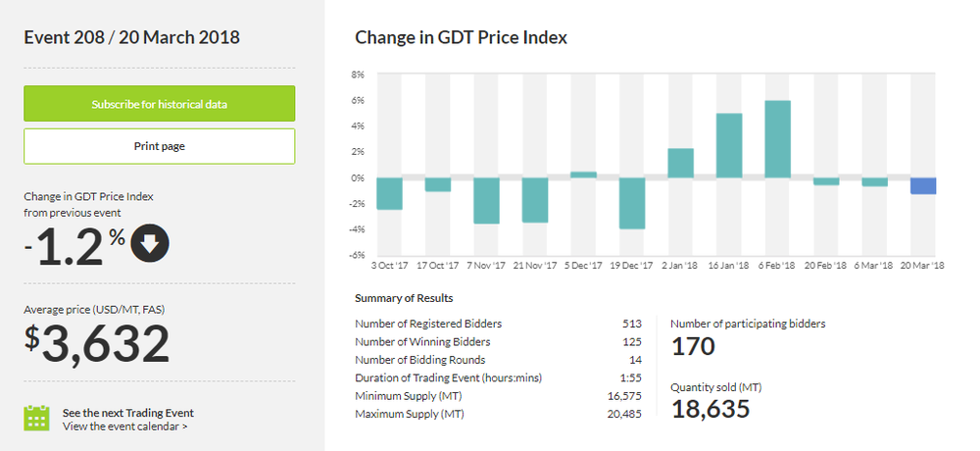Click See the next Trading Event text
This screenshot has width=980, height=451.
[127, 413]
